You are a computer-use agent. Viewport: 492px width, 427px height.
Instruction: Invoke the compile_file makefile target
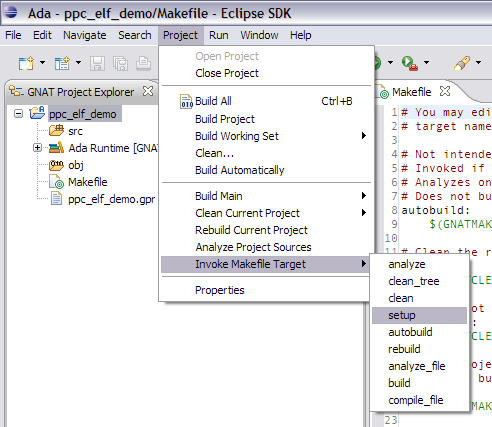tap(419, 400)
